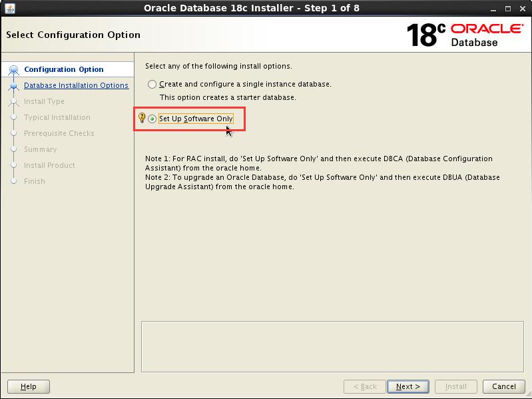Click the empty message pane at bottom
The height and width of the screenshot is (399, 532).
[332, 346]
